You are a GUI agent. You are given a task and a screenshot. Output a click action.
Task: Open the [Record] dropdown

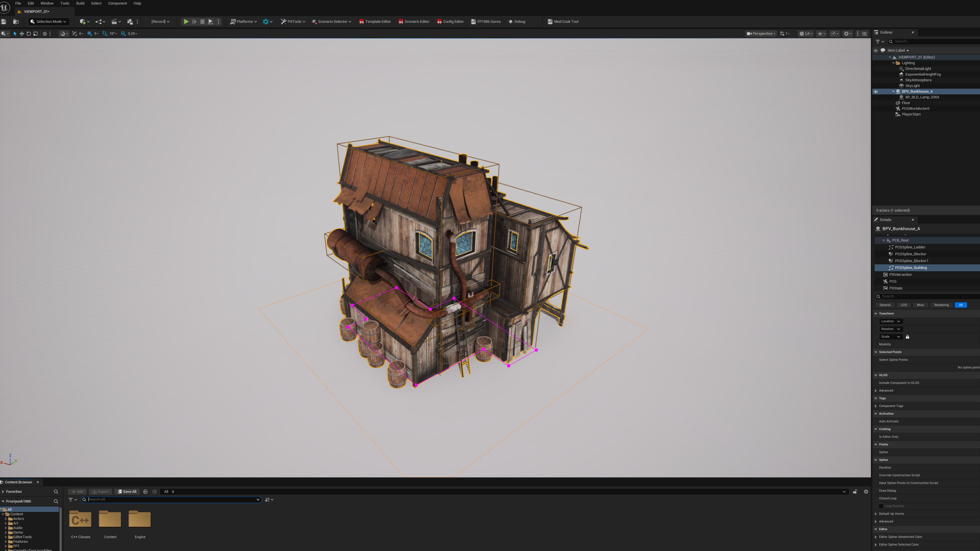(161, 22)
